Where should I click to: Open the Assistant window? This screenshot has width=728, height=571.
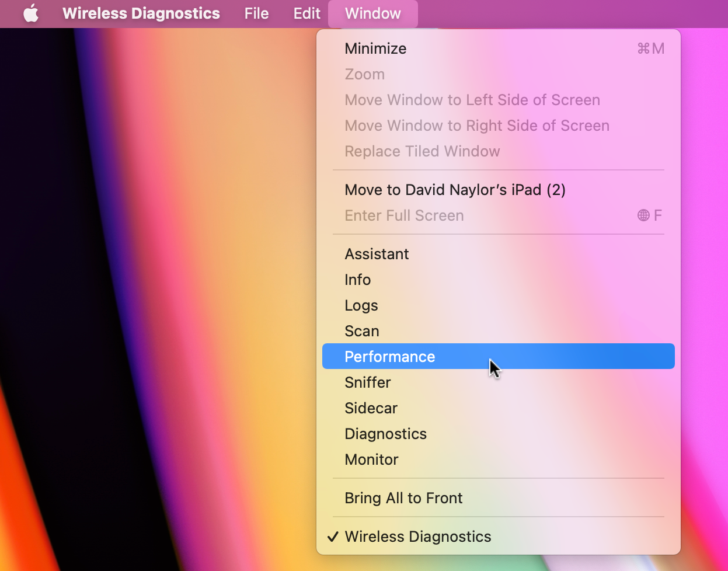(499, 254)
